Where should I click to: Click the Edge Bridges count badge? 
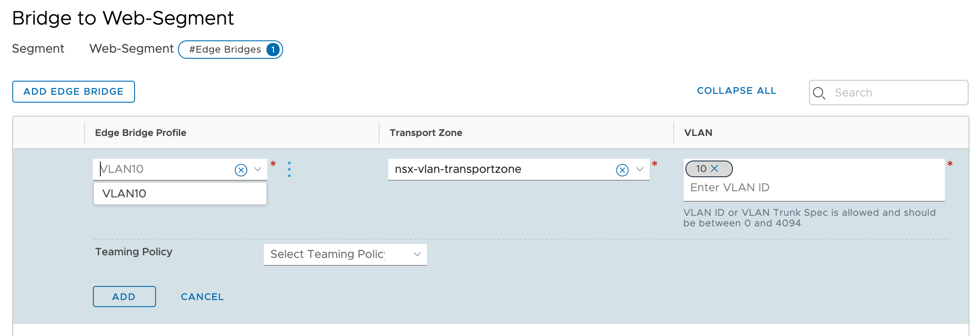[x=273, y=50]
